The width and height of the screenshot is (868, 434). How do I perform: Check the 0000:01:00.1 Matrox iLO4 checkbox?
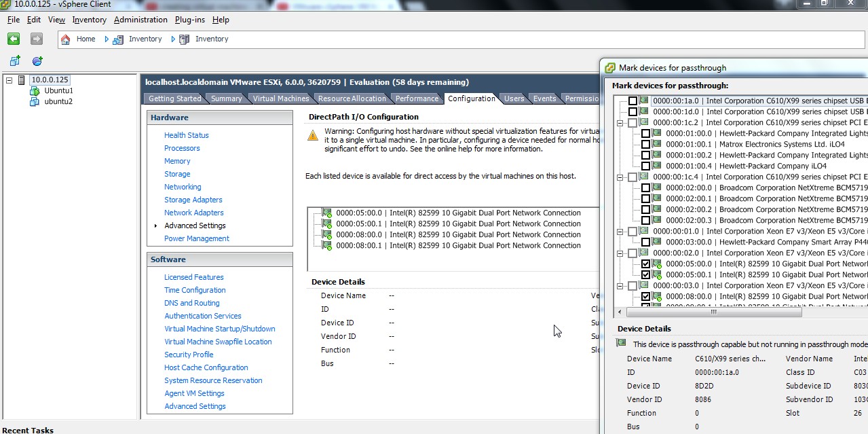(645, 144)
